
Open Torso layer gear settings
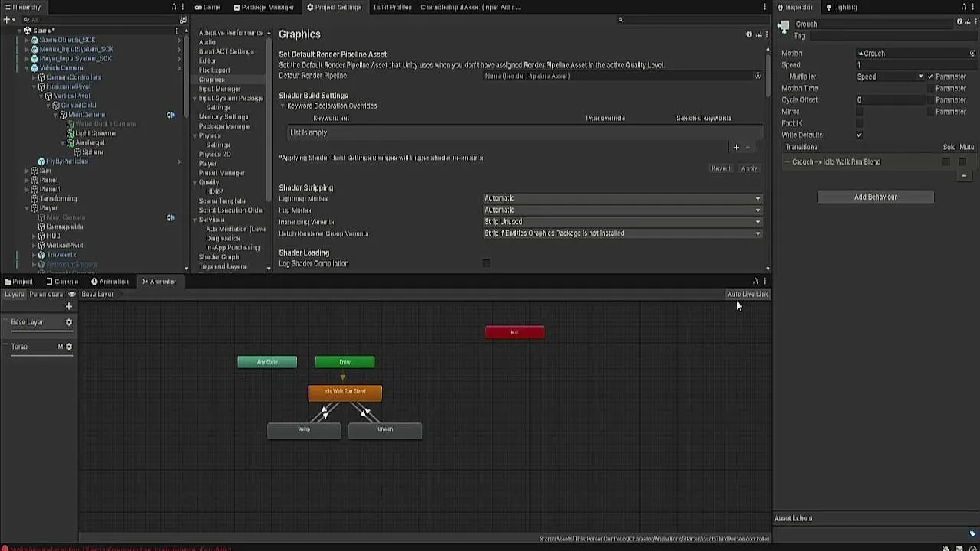tap(68, 347)
